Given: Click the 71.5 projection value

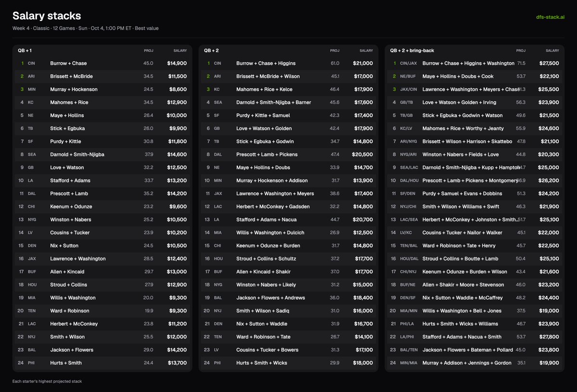Looking at the screenshot, I should (521, 63).
